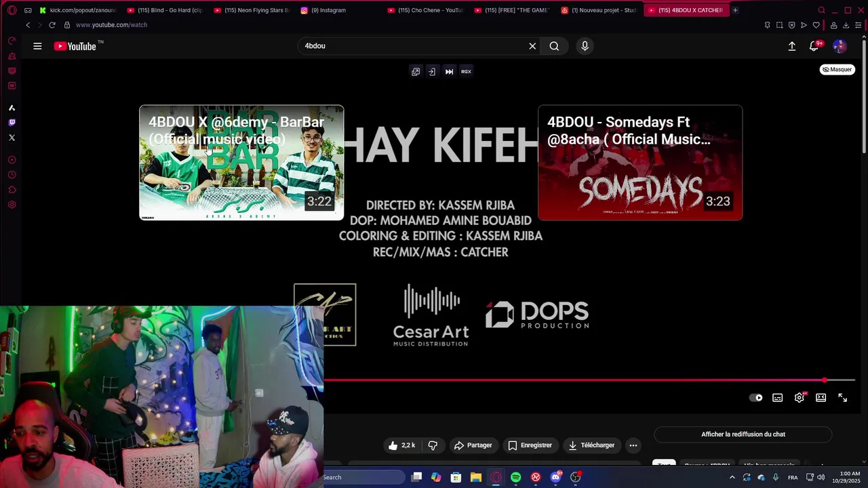The image size is (868, 488).
Task: Dislike the video
Action: tap(433, 445)
